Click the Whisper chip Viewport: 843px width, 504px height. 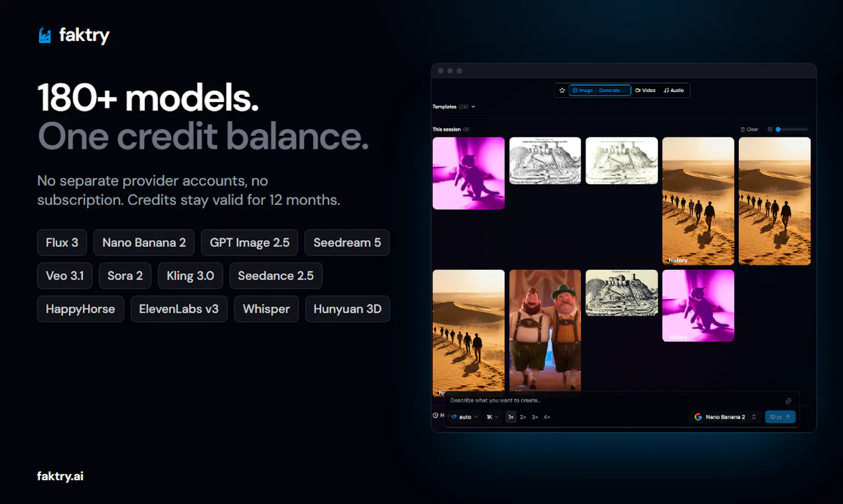pos(266,309)
